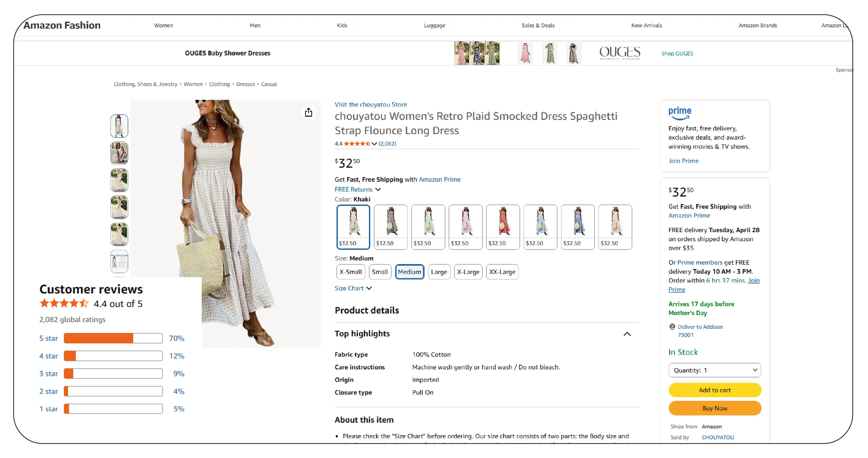This screenshot has height=458, width=868.
Task: Open the rating popover chevron beside stars
Action: pyautogui.click(x=374, y=144)
